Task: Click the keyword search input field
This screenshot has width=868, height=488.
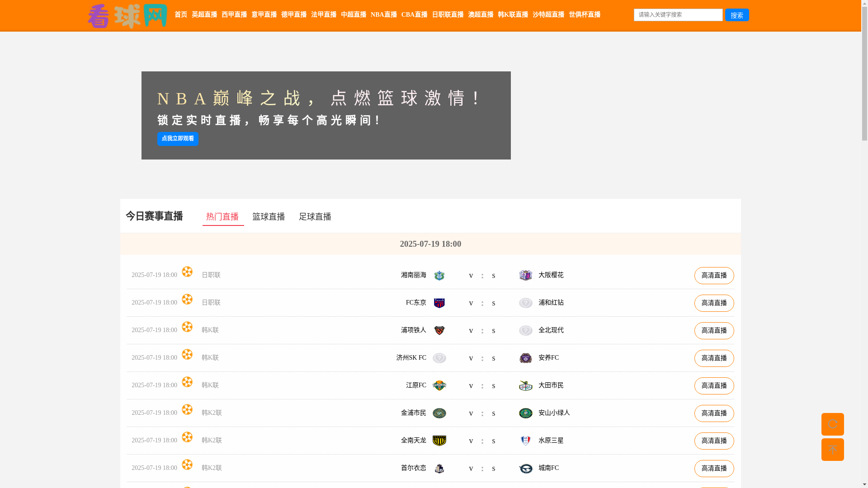Action: [678, 15]
